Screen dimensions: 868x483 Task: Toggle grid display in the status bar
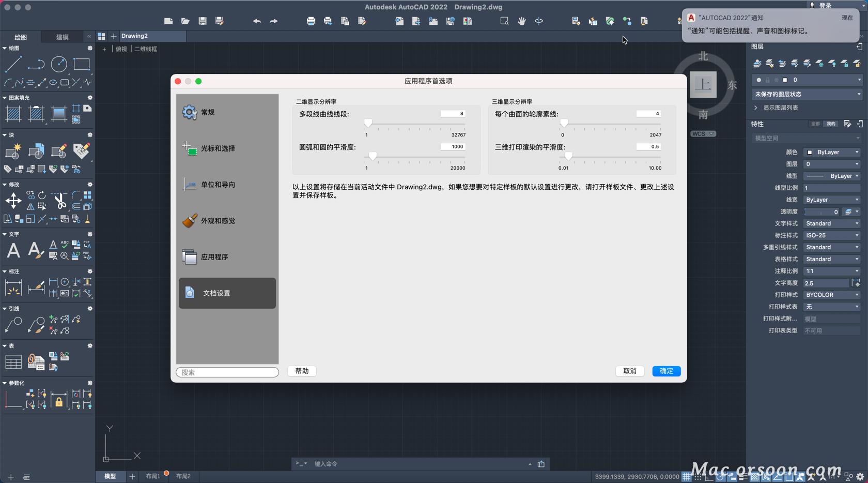[x=687, y=477]
